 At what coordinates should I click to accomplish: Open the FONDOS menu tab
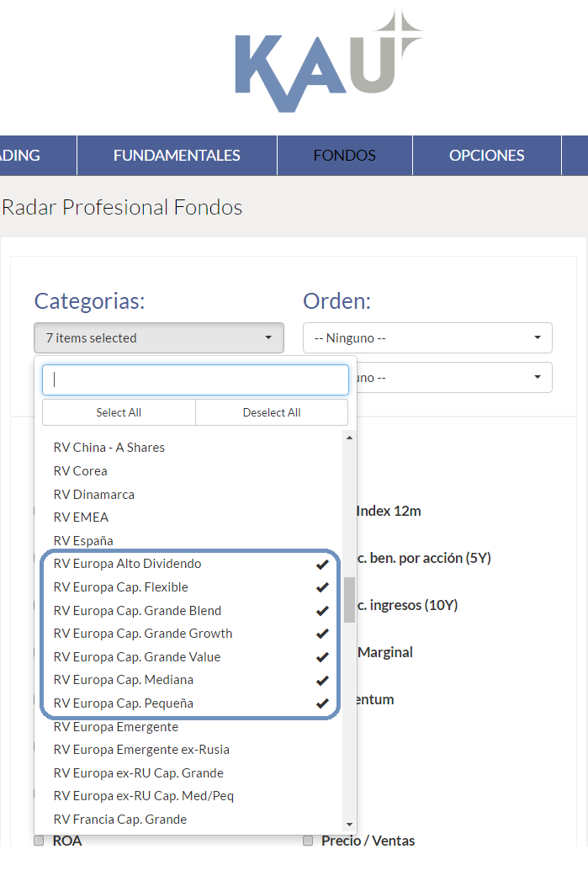(345, 156)
